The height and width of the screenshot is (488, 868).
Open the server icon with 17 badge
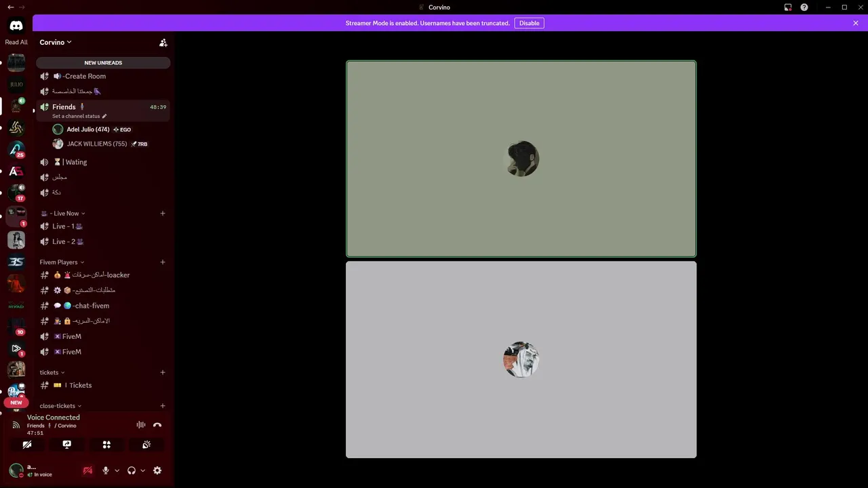click(x=16, y=192)
